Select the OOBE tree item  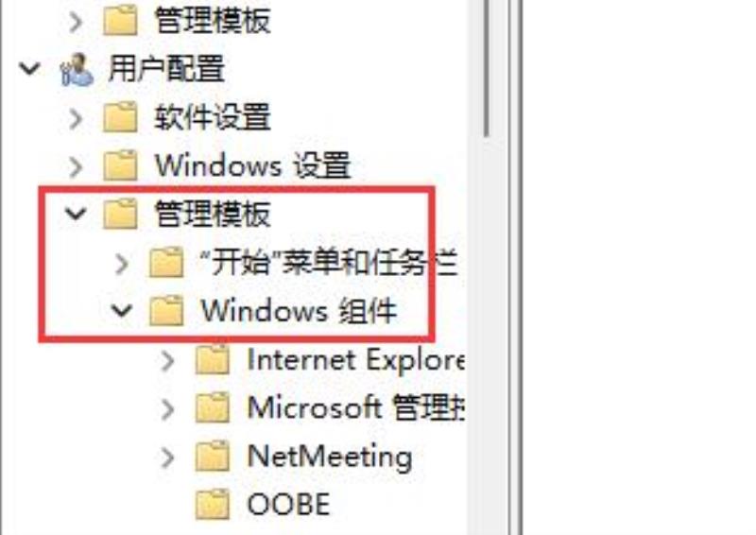click(x=288, y=504)
